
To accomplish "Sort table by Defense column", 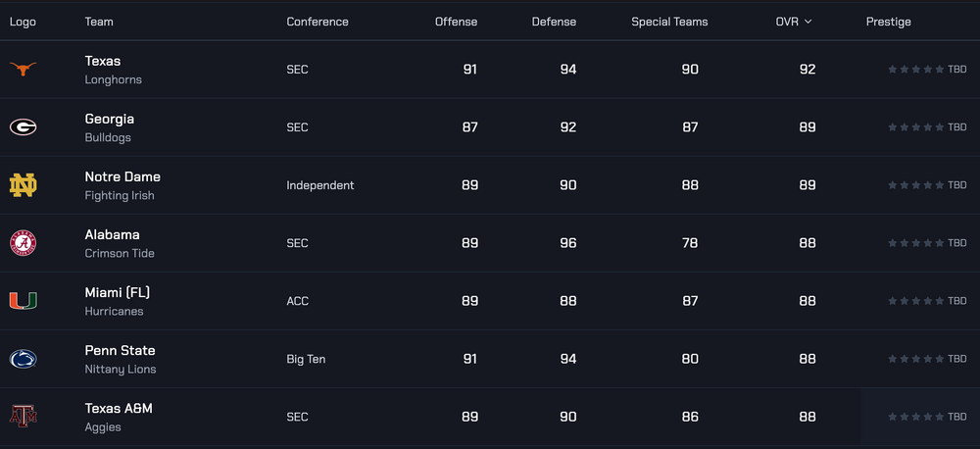I will (x=554, y=22).
